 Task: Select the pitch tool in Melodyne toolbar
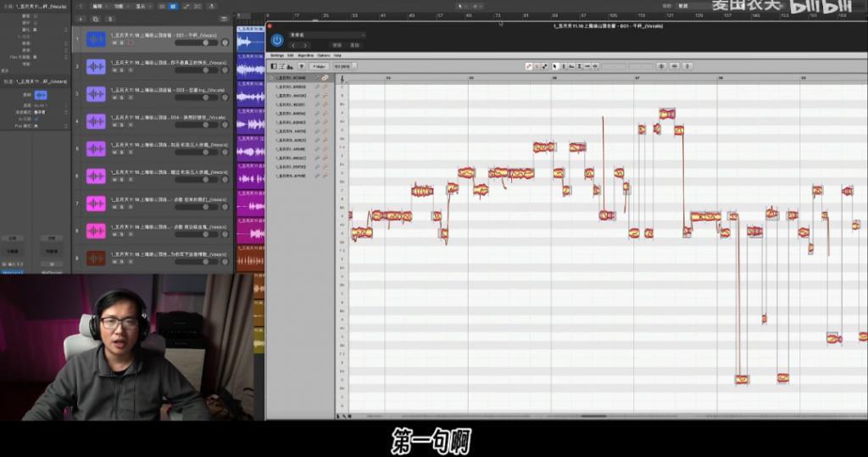click(564, 66)
